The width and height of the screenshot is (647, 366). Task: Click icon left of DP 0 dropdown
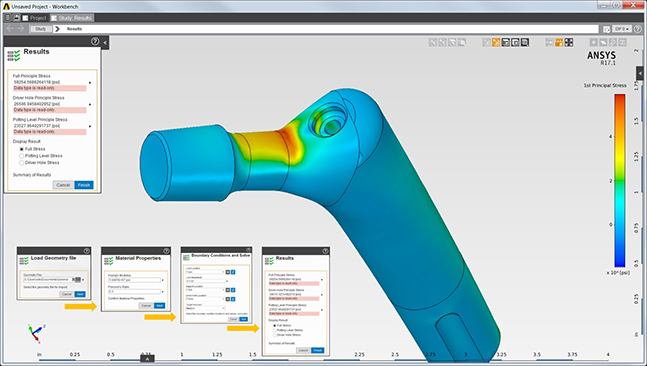pos(606,29)
